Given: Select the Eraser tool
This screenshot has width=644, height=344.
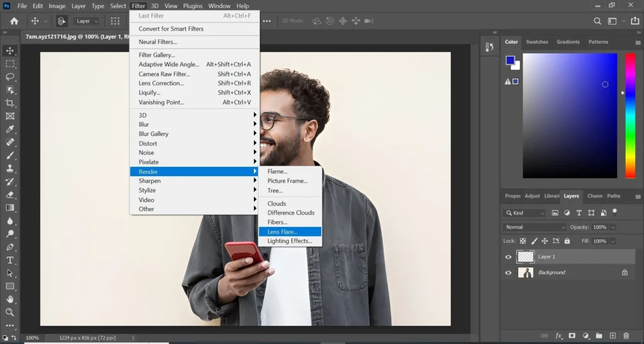Looking at the screenshot, I should (x=10, y=195).
